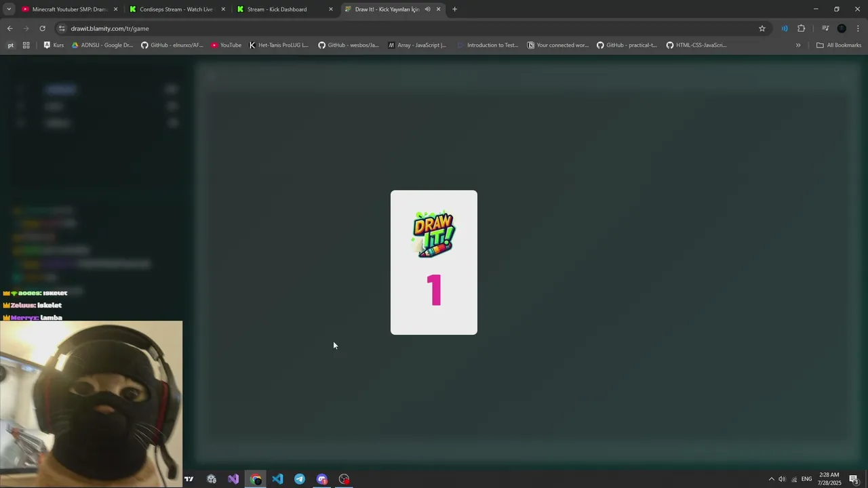Open the recording app taskbar icon

pos(344,479)
